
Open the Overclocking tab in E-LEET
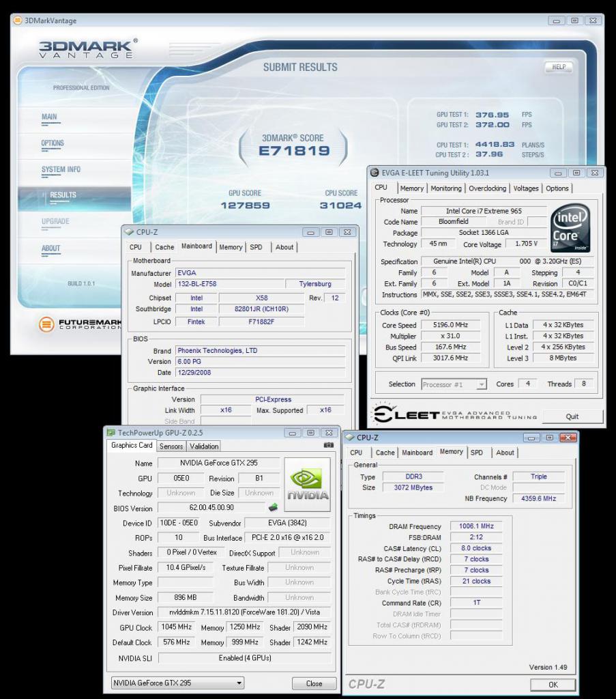tap(487, 188)
